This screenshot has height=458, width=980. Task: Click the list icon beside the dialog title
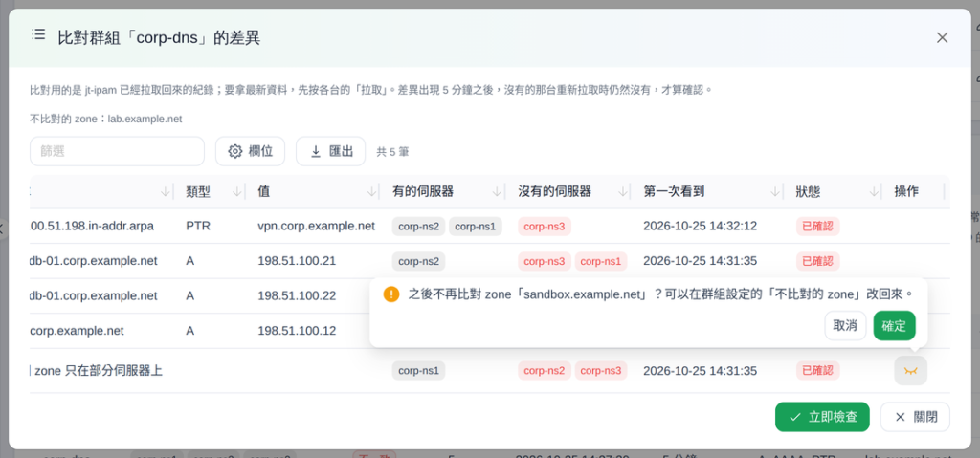(38, 35)
